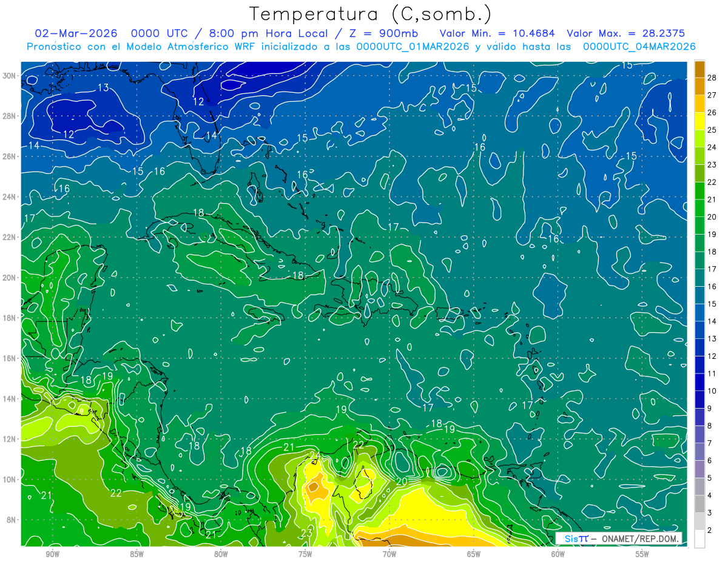Click the Valor Max. = 28.2375 readout
This screenshot has height=562, width=728.
[x=625, y=33]
